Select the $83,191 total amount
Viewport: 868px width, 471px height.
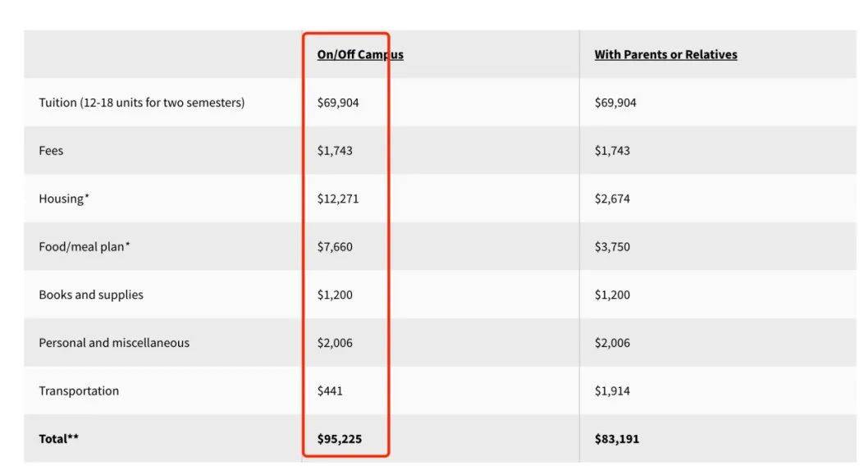[617, 439]
